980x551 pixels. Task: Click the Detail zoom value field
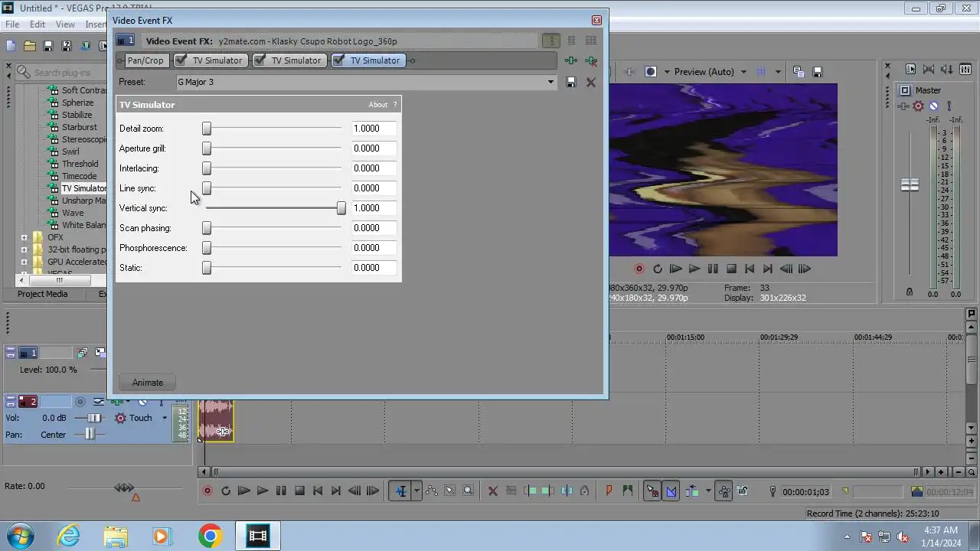pos(374,129)
